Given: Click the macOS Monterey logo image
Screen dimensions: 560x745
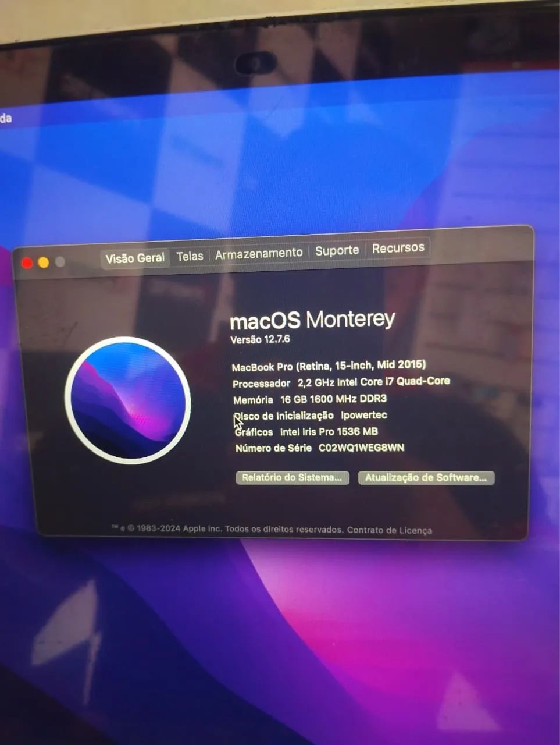Looking at the screenshot, I should (x=128, y=400).
